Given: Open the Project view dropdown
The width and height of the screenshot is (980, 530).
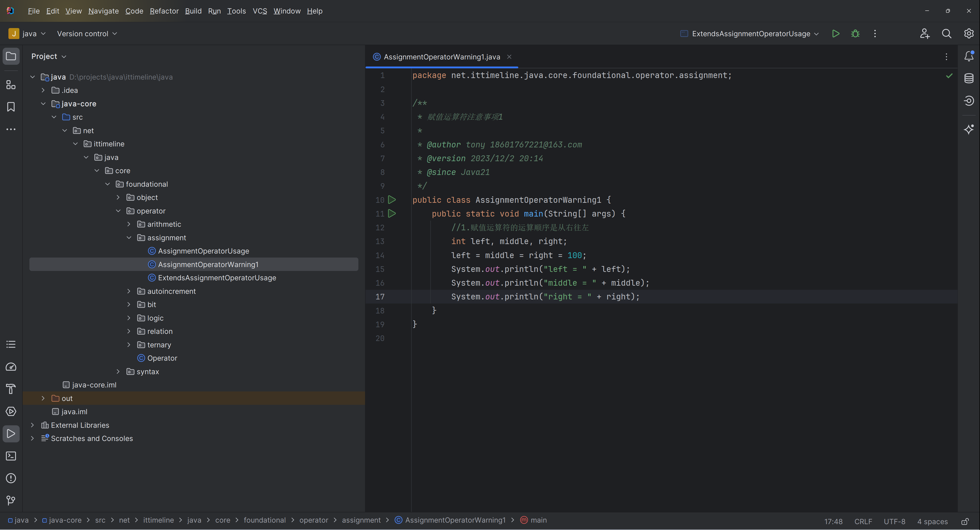Looking at the screenshot, I should (49, 56).
